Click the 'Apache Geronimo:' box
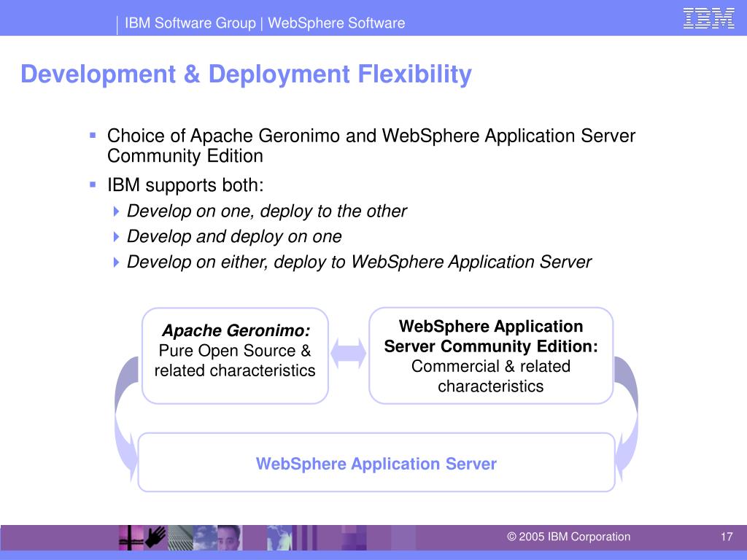The width and height of the screenshot is (747, 560). 236,356
